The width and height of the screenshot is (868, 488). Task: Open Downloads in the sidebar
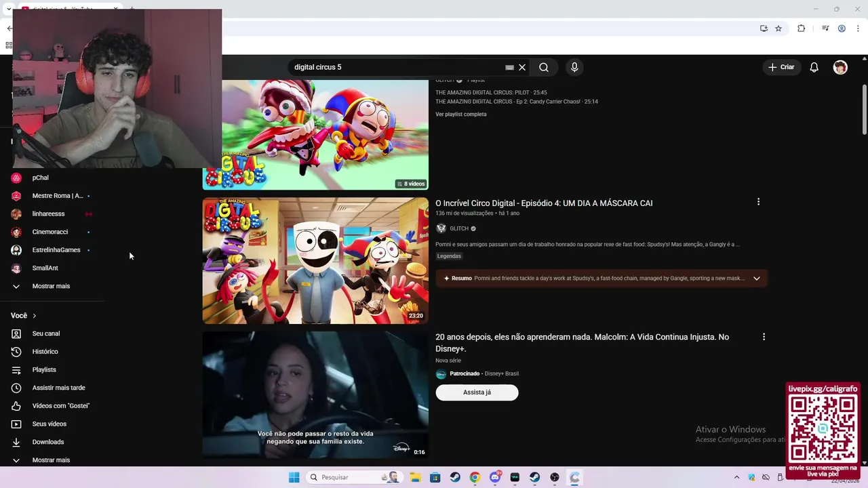[x=47, y=442]
